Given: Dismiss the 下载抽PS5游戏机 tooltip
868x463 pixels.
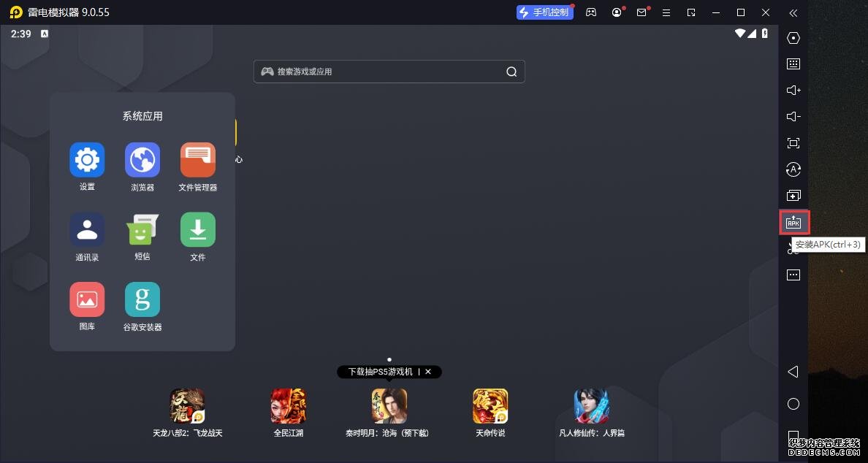Looking at the screenshot, I should tap(428, 372).
